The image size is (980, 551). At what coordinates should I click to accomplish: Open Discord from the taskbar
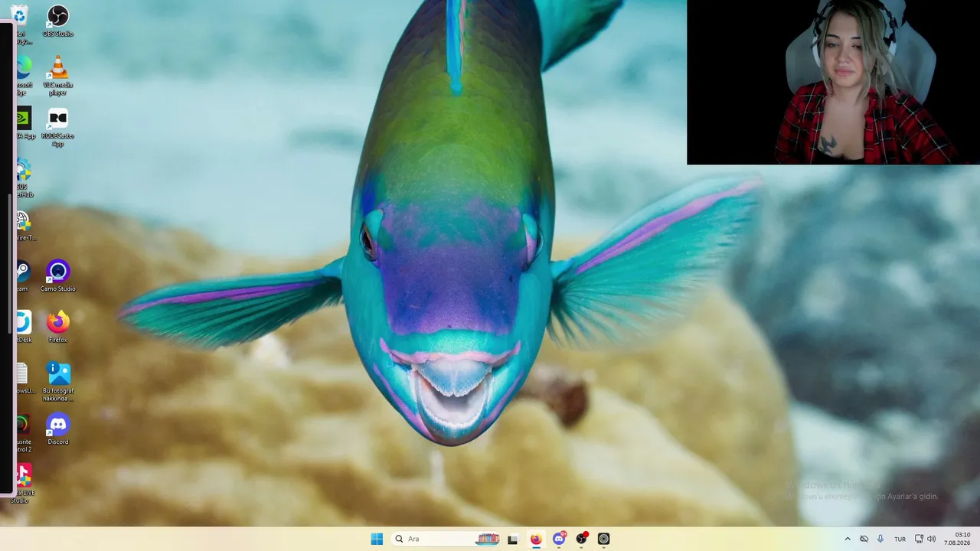(x=559, y=539)
